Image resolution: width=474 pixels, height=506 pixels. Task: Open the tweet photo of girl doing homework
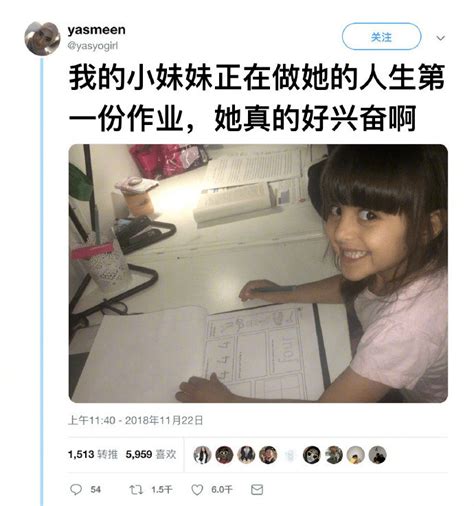(x=258, y=273)
